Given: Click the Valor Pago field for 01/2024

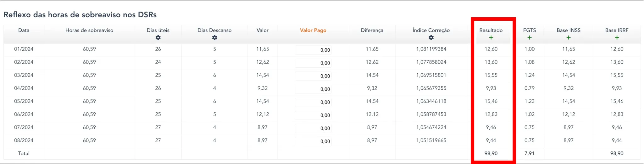Looking at the screenshot, I should 313,50.
